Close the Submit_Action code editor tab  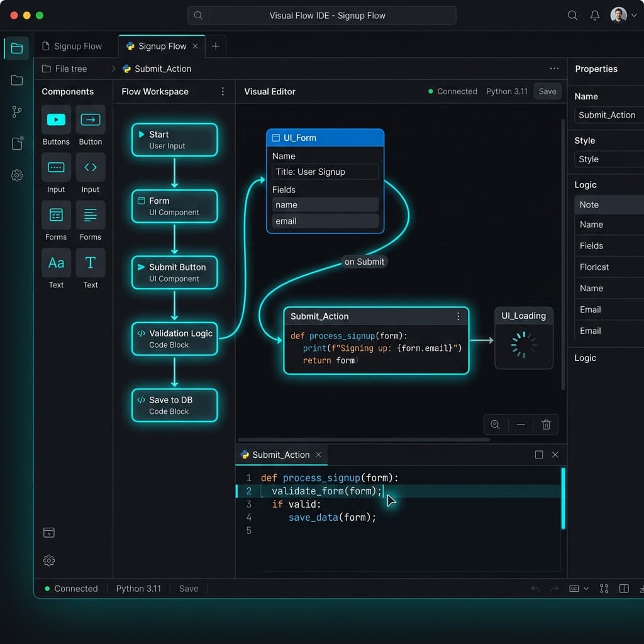point(318,455)
